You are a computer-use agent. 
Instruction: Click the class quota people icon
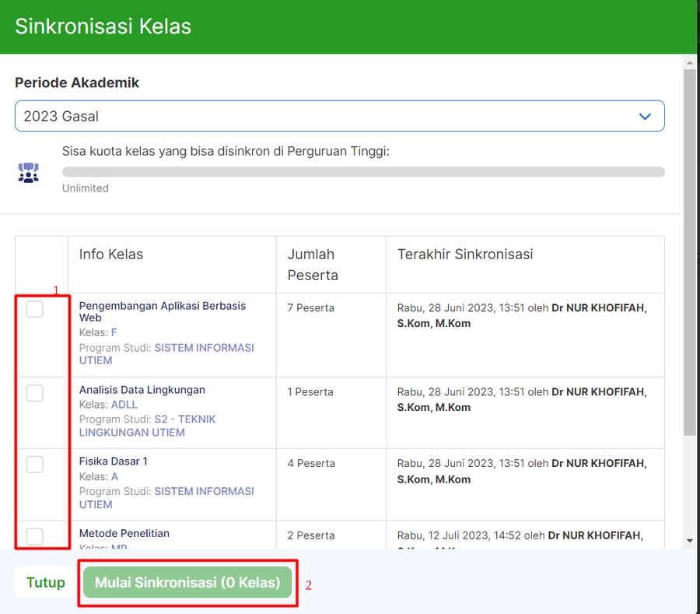(x=28, y=172)
